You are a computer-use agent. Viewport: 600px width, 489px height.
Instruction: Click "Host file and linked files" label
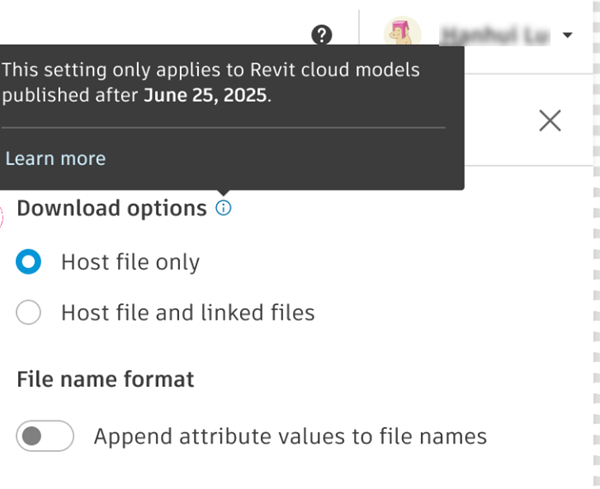(188, 313)
